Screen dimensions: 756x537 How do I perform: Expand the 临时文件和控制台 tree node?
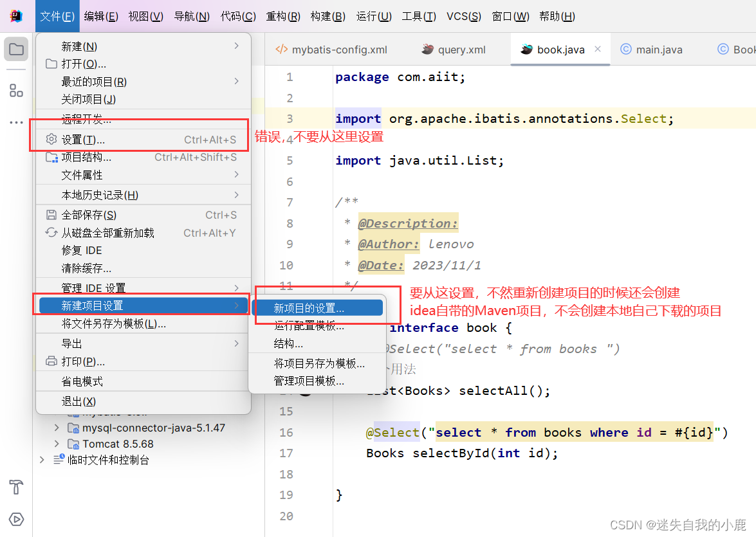pos(42,460)
